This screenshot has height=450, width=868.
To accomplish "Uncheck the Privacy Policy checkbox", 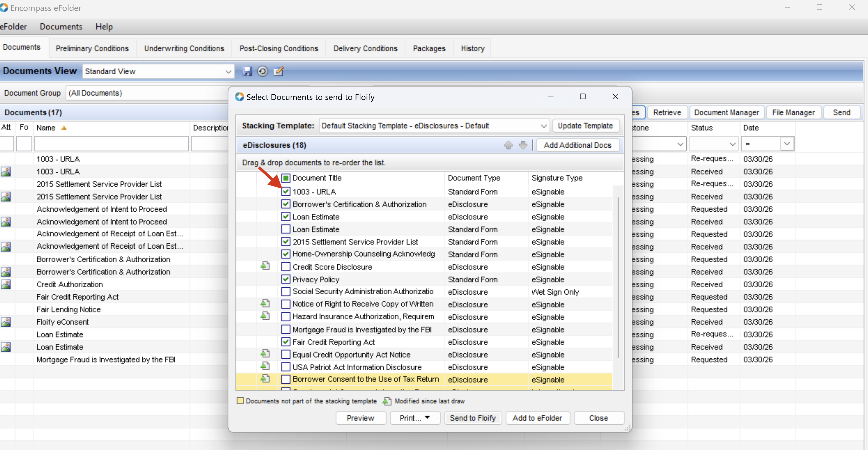I will coord(286,279).
